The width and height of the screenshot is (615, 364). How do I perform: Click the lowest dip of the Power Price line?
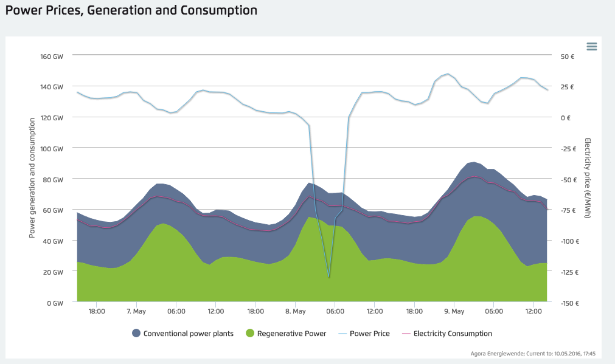329,277
